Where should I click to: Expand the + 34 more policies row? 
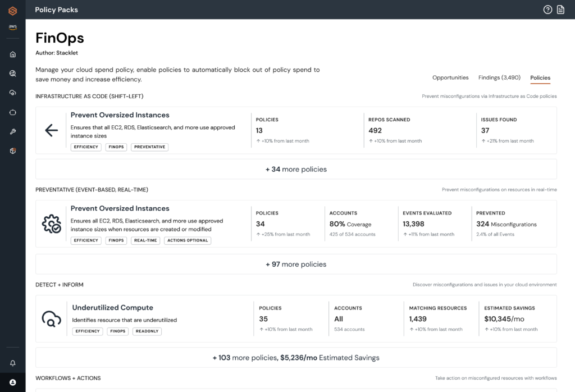pos(296,169)
